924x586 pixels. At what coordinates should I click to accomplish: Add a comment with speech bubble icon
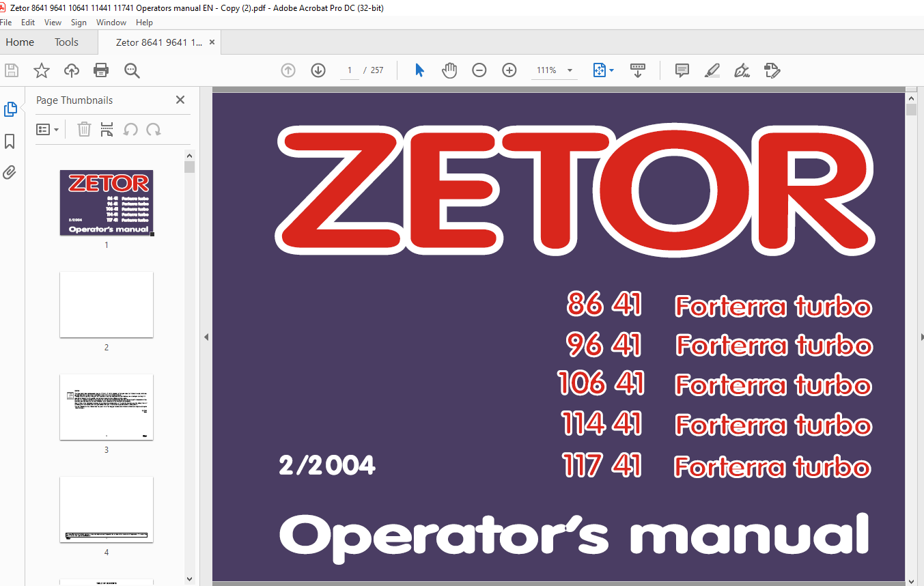(x=682, y=70)
